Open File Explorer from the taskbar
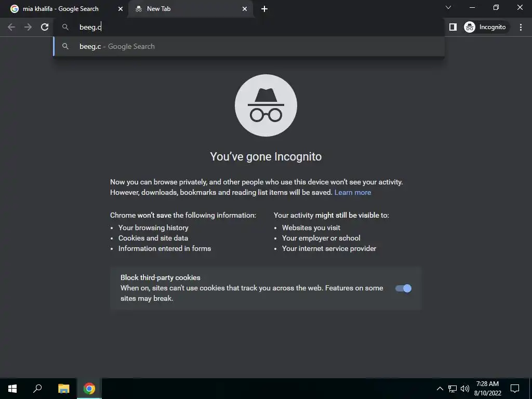 pyautogui.click(x=63, y=389)
